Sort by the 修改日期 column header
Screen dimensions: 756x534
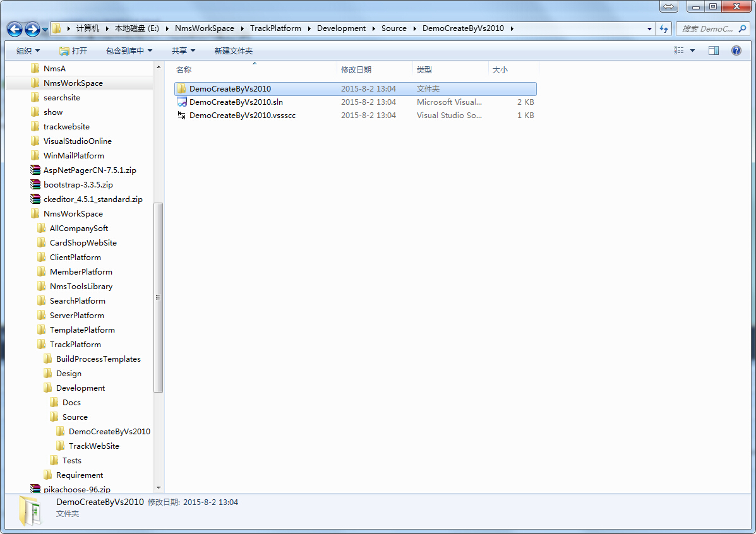[x=375, y=70]
